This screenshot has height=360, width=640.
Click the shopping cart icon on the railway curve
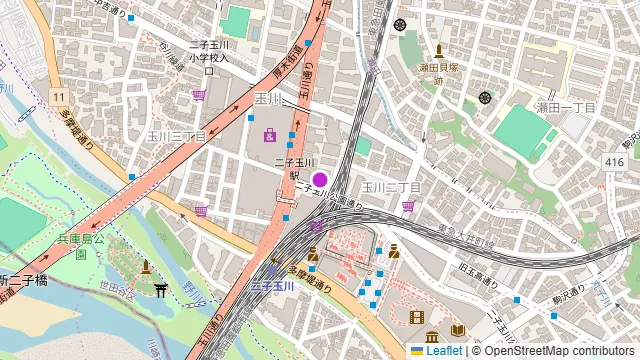(x=316, y=226)
